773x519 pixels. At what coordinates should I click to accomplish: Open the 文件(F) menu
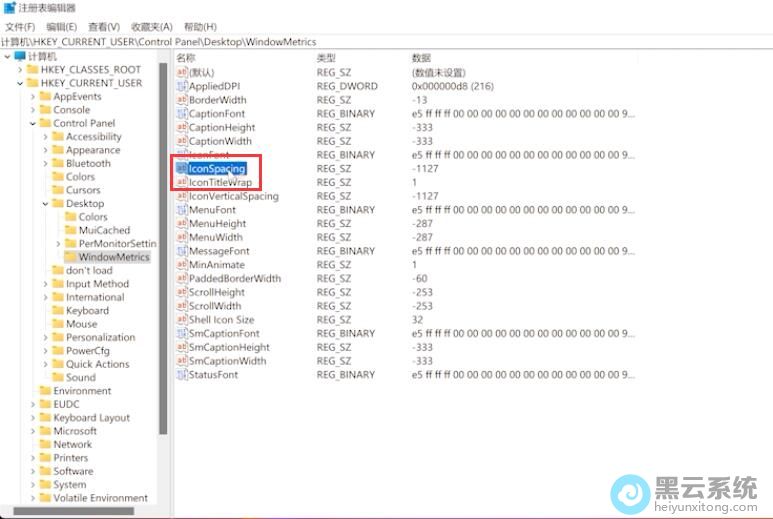click(20, 27)
